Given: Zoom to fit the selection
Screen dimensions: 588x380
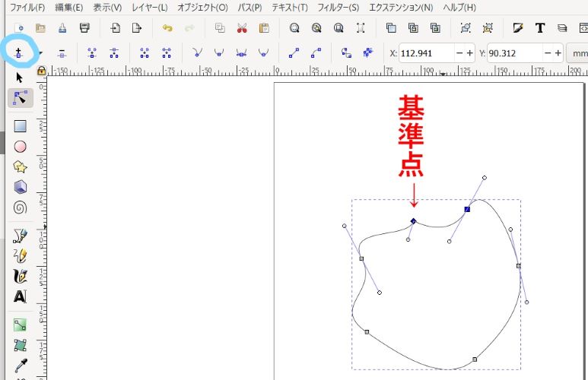Looking at the screenshot, I should tap(294, 27).
